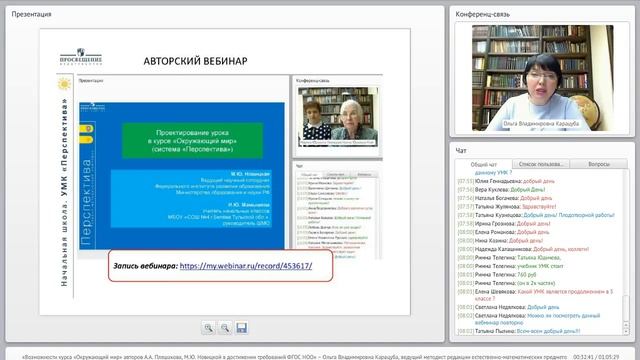Screen dimensions: 640x360
Task: Select Вера Куклева's chat message
Action: point(501,189)
